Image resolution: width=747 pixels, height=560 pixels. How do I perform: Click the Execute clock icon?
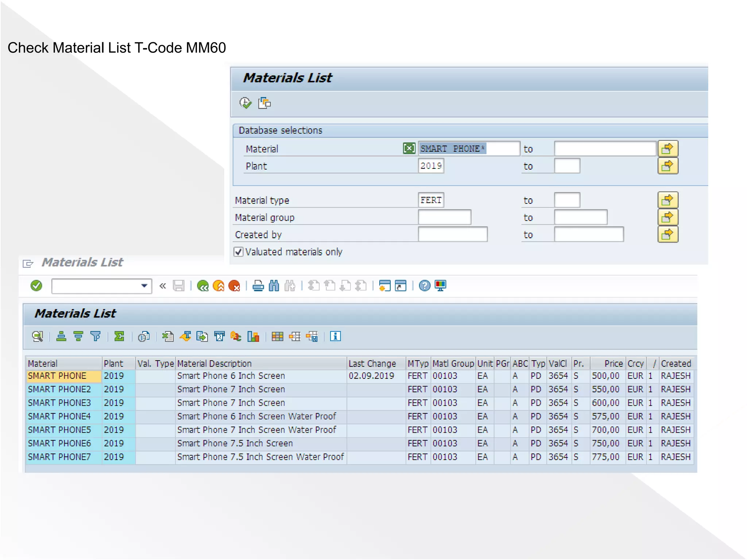(245, 103)
